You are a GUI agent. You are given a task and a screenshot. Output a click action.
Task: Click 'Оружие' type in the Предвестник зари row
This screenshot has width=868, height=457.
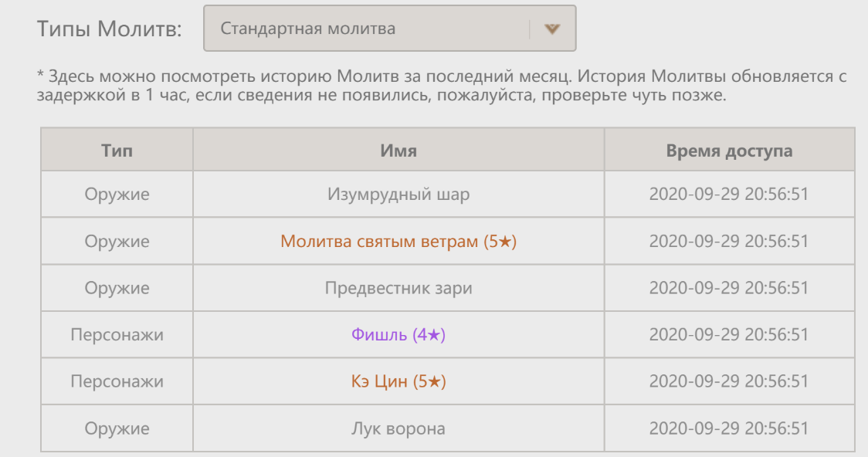[117, 289]
